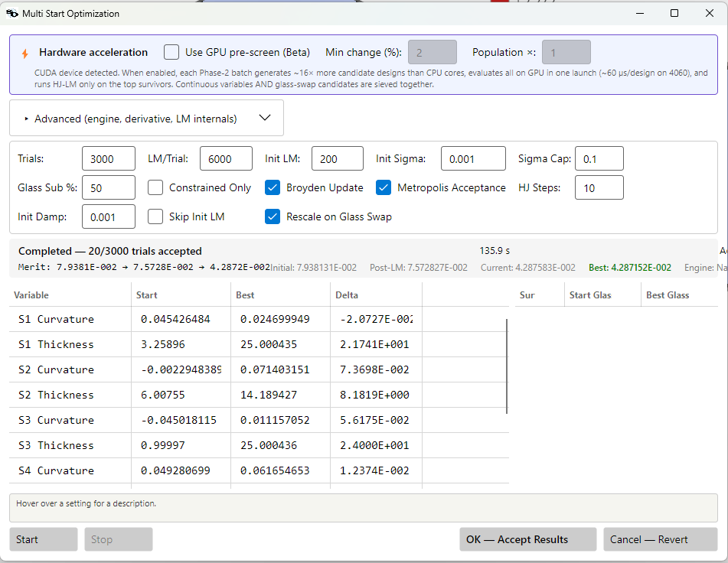Click the Current 4.287583E-002 value
Screen dimensions: 728x563
click(528, 268)
